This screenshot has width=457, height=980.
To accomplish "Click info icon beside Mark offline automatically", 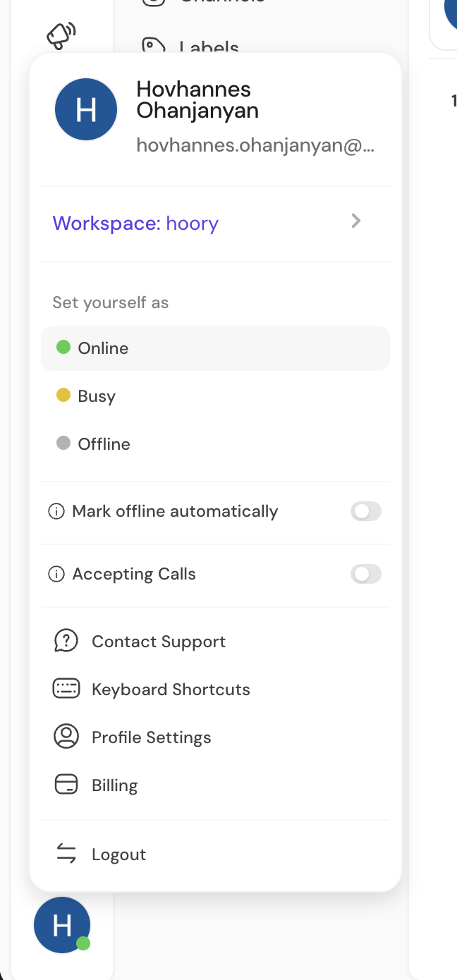I will pyautogui.click(x=56, y=511).
